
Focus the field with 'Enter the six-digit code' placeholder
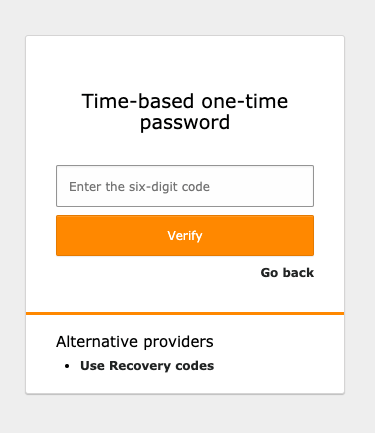click(x=185, y=186)
